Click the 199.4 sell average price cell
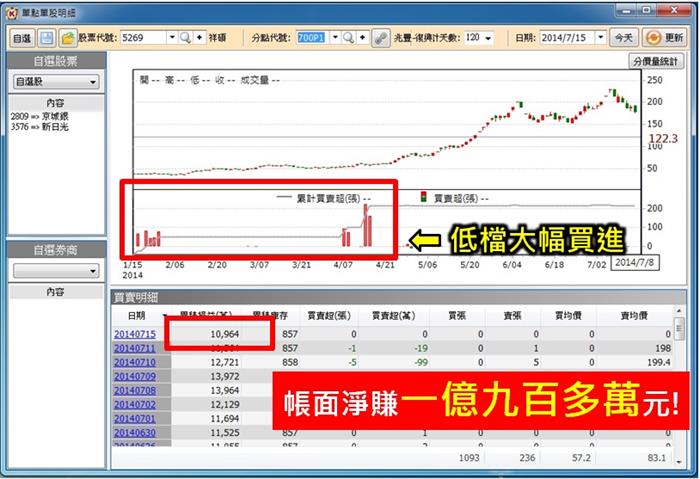 [659, 362]
